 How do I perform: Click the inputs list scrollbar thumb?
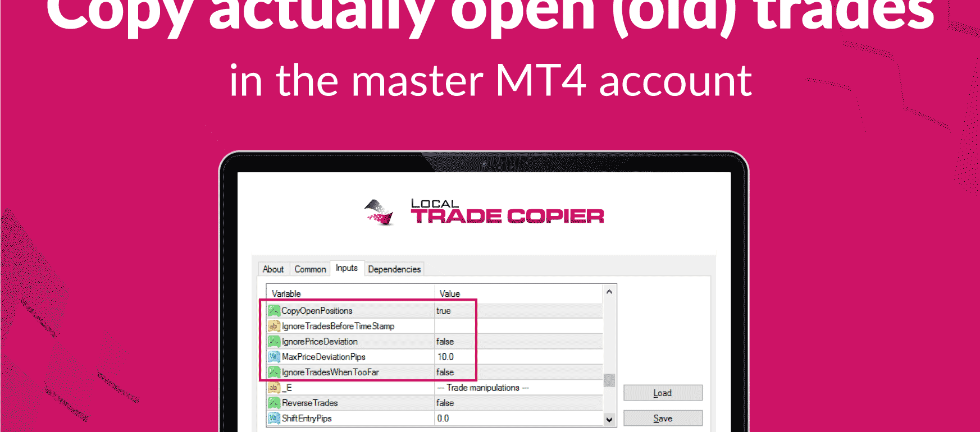coord(609,380)
